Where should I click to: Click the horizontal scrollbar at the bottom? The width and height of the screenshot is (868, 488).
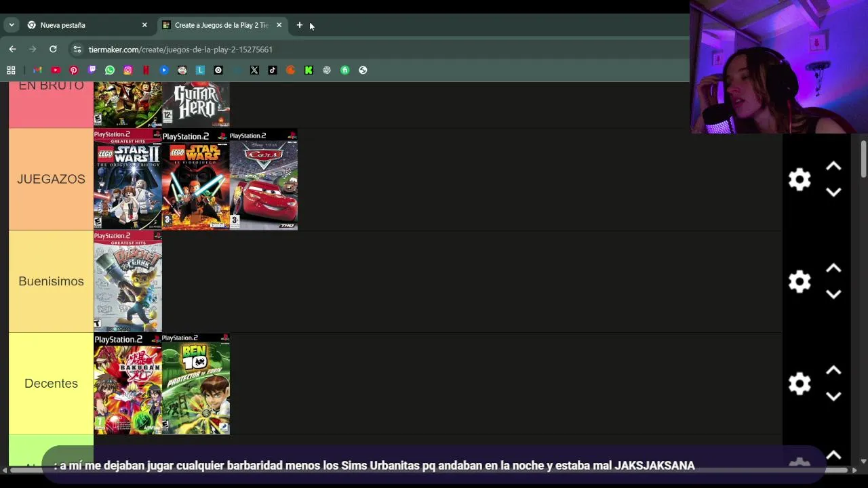(x=427, y=470)
